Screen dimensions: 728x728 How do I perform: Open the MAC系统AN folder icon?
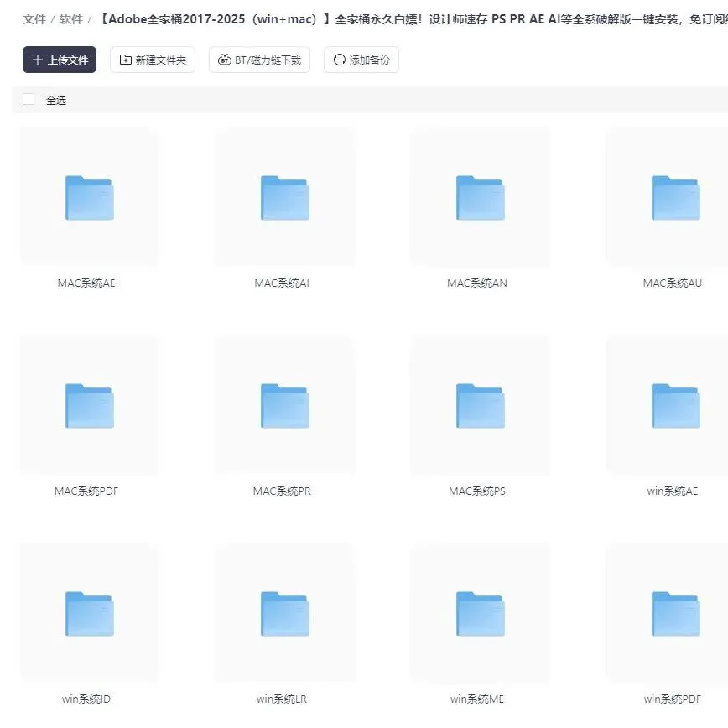pos(480,198)
